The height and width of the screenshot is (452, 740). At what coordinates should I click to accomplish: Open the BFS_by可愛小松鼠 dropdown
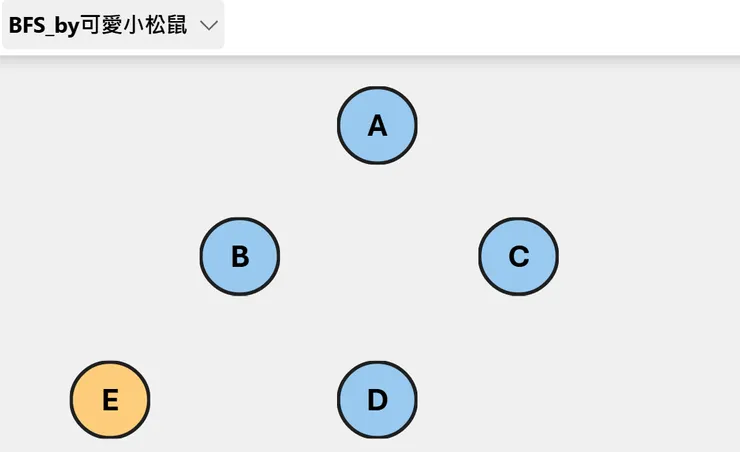pos(112,25)
